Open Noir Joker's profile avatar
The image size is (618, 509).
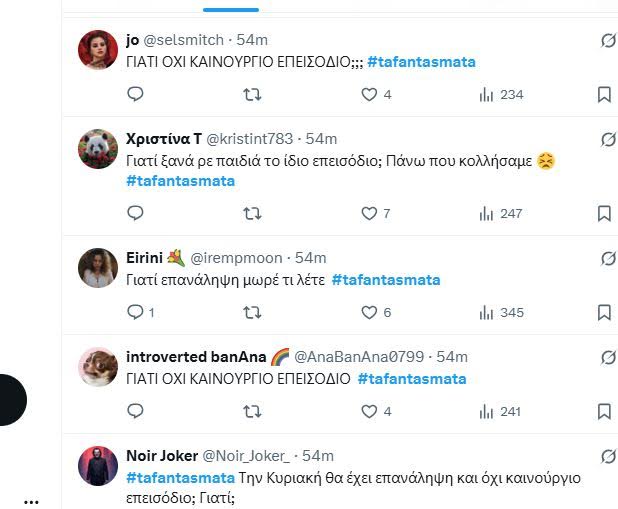click(98, 465)
